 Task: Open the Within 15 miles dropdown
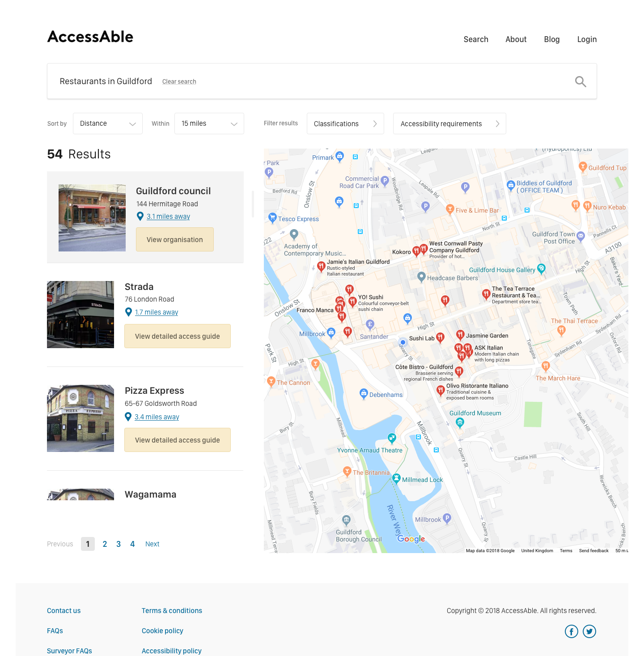tap(209, 124)
